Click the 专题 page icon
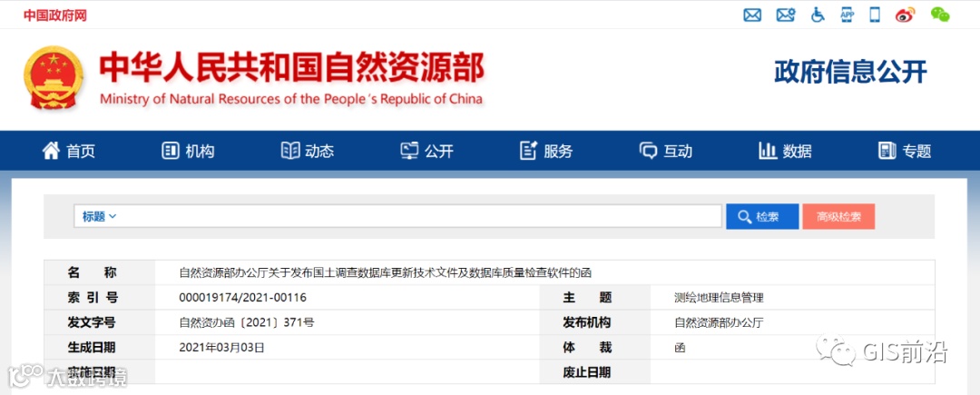 tap(887, 151)
